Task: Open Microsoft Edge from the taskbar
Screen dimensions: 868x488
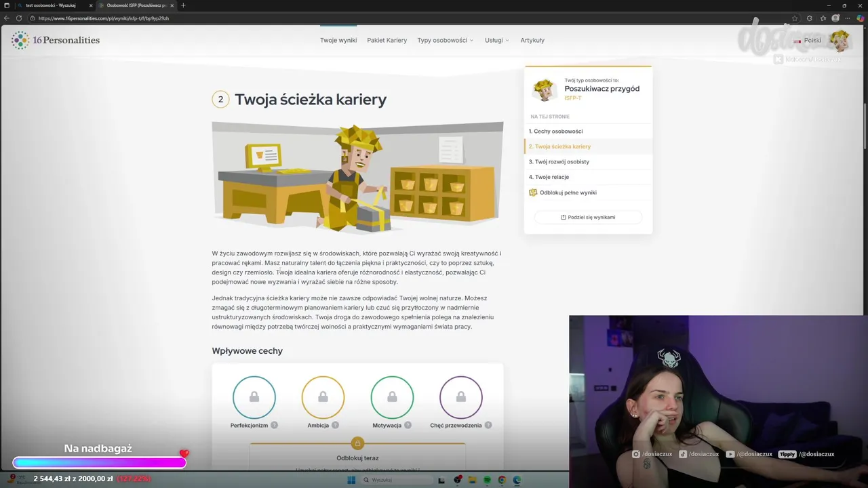Action: (x=516, y=480)
